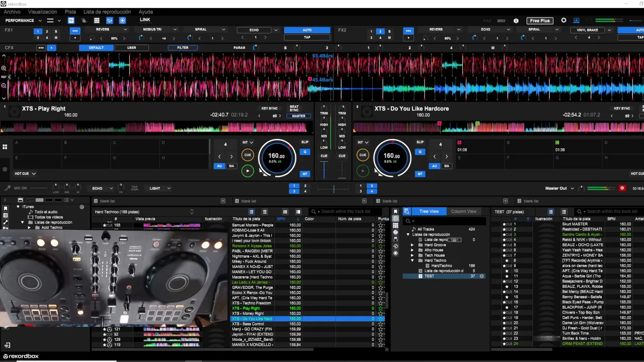Image resolution: width=644 pixels, height=362 pixels.
Task: Halve beat loop with left arrow deck 1
Action: [x=219, y=156]
